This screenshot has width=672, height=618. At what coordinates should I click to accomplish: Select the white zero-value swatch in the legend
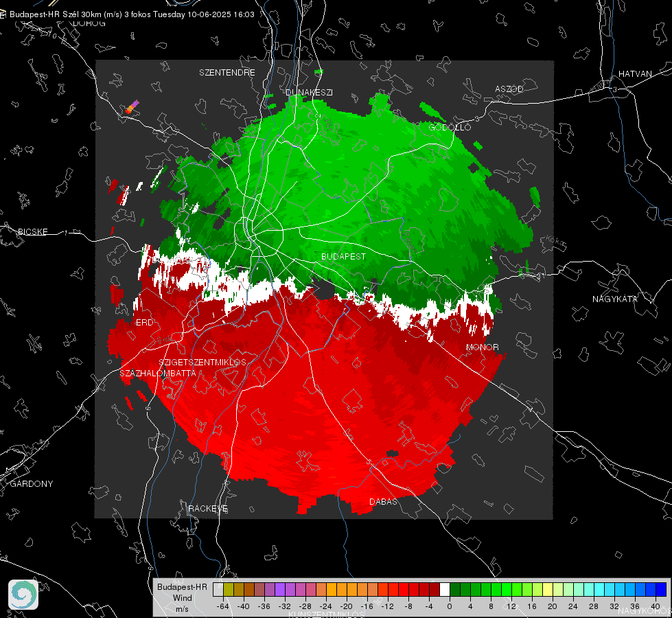445,589
